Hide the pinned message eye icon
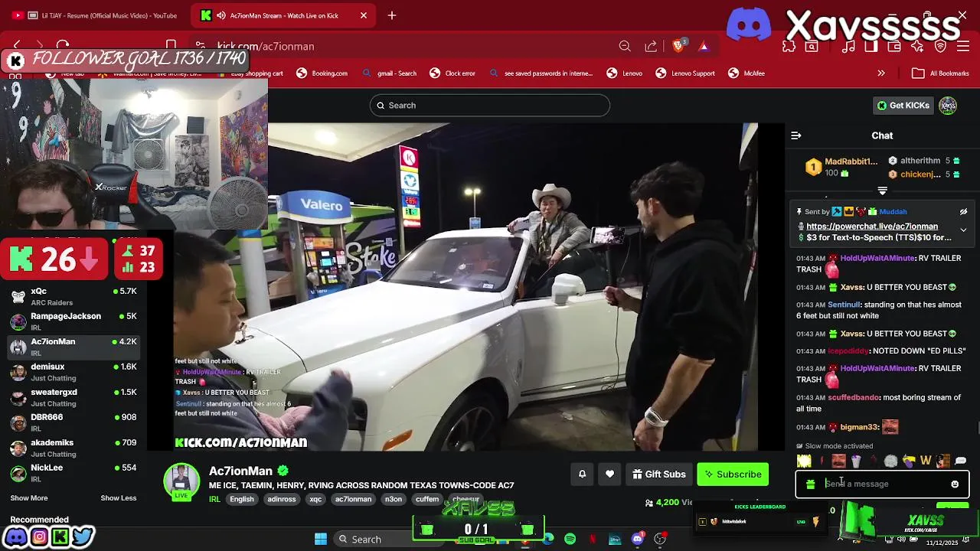The height and width of the screenshot is (551, 980). coord(963,212)
